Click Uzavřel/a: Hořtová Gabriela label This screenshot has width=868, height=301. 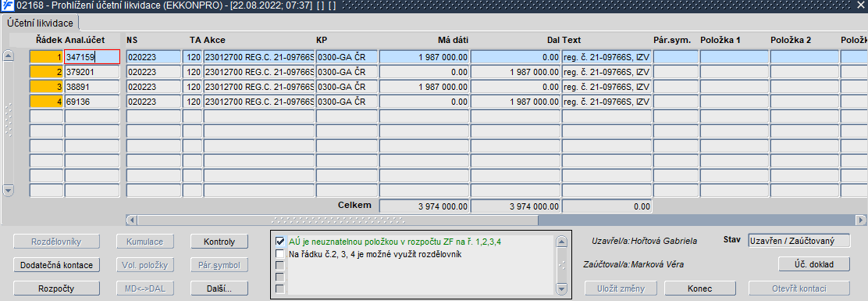pyautogui.click(x=644, y=241)
